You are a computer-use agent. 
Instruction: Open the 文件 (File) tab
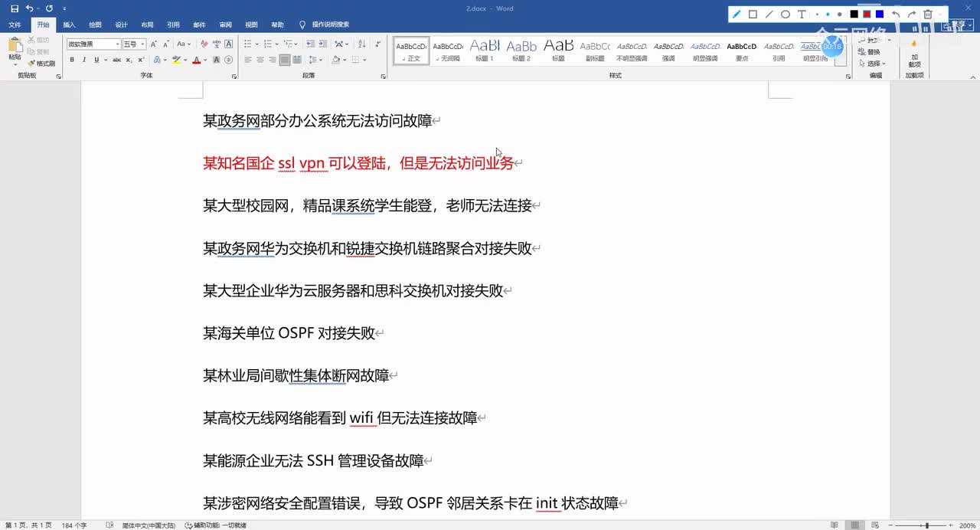[15, 25]
